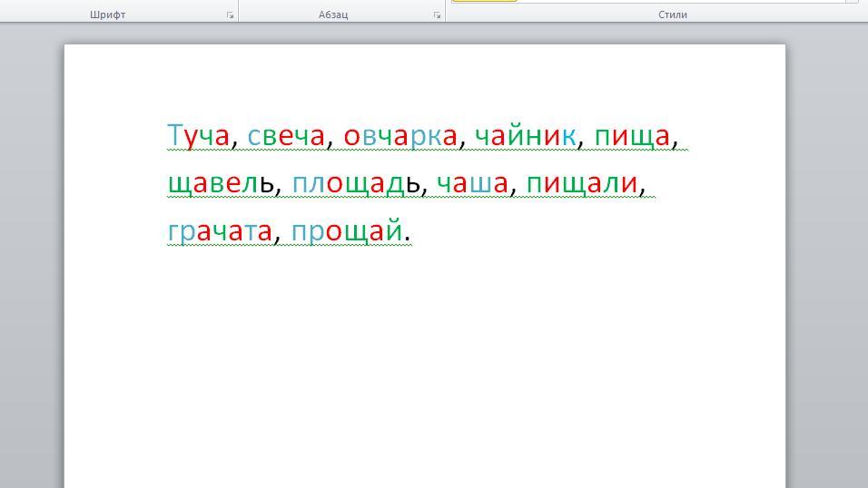
Task: Click the last word прощай
Action: 346,232
